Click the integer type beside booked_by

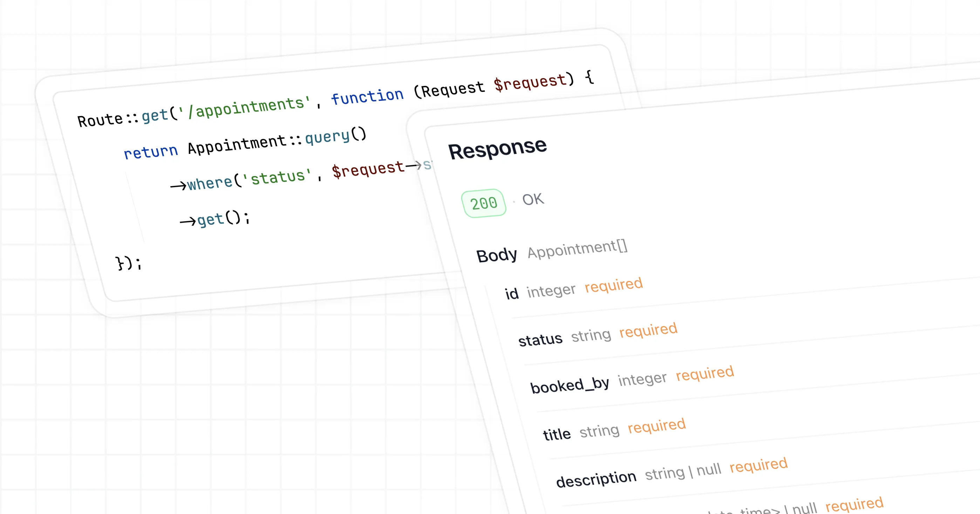[x=642, y=379]
